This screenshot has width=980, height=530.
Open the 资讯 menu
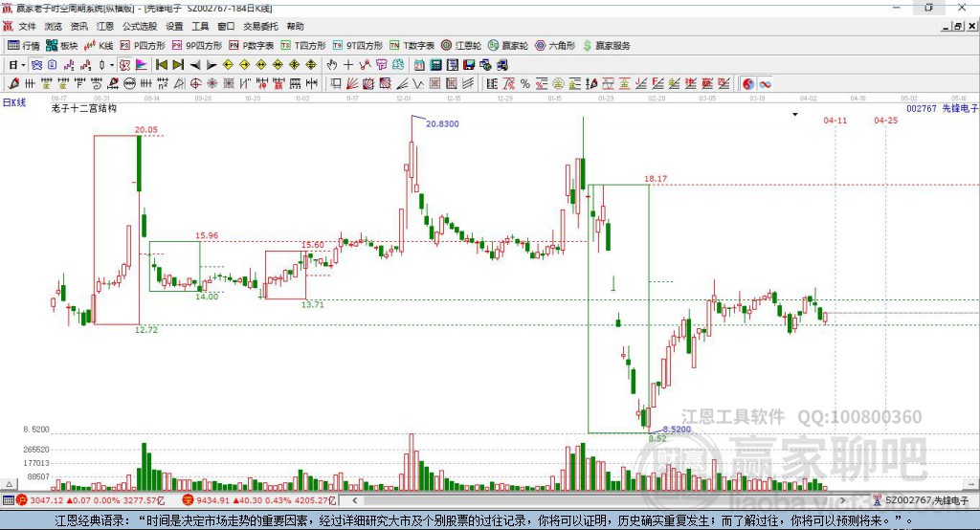click(x=78, y=26)
